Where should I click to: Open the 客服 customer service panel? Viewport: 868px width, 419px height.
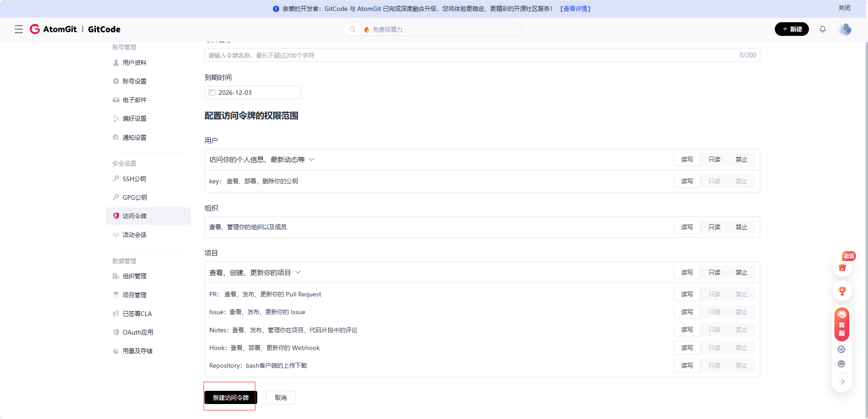tap(842, 324)
